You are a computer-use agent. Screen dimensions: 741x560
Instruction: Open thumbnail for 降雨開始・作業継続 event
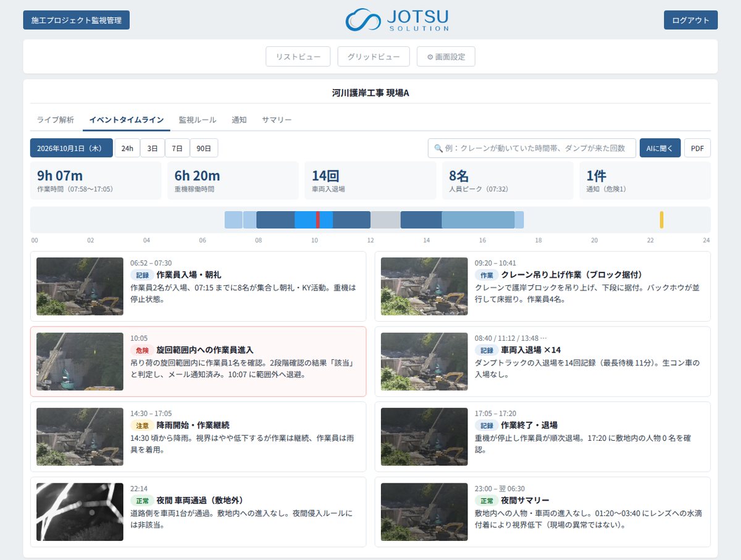click(80, 437)
